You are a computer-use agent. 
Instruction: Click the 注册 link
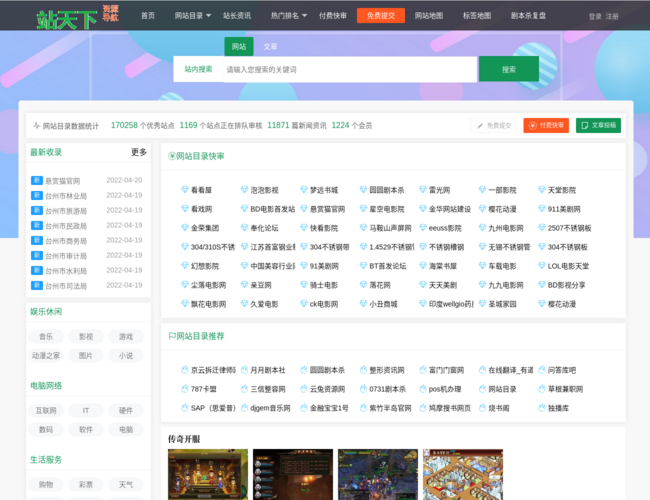click(x=612, y=17)
